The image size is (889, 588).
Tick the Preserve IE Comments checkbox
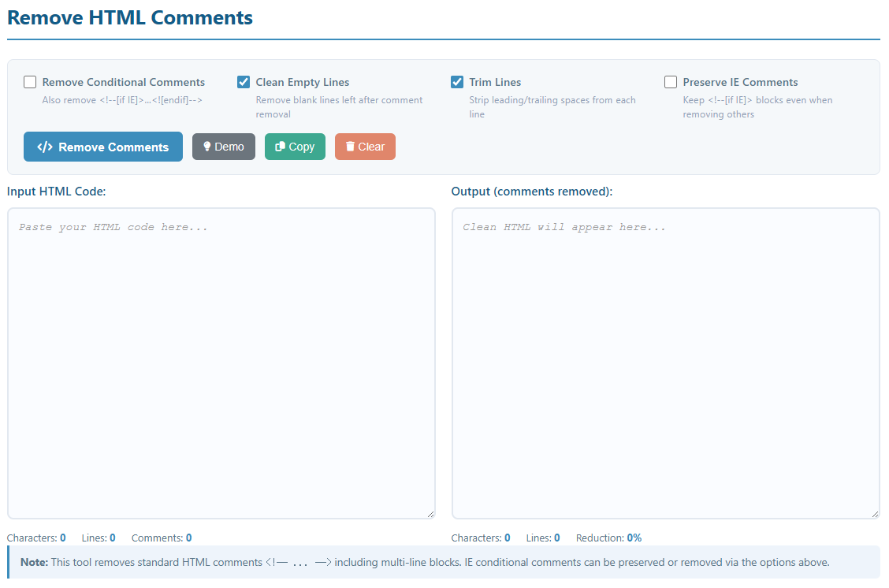[x=671, y=82]
